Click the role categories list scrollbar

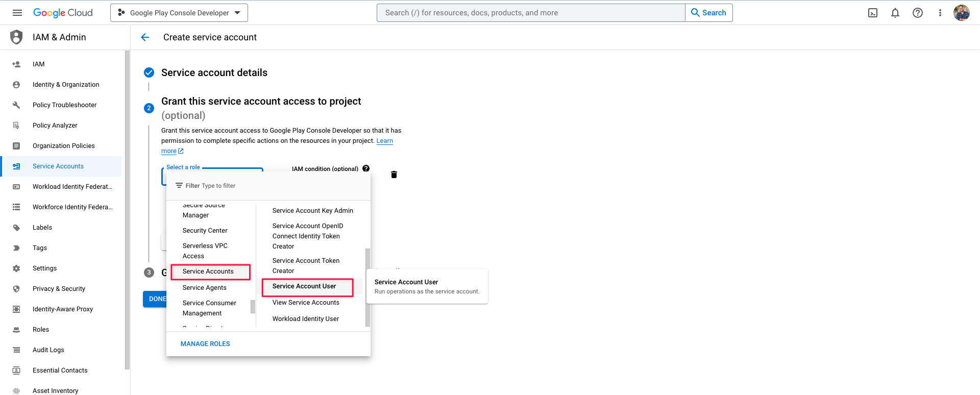point(253,307)
